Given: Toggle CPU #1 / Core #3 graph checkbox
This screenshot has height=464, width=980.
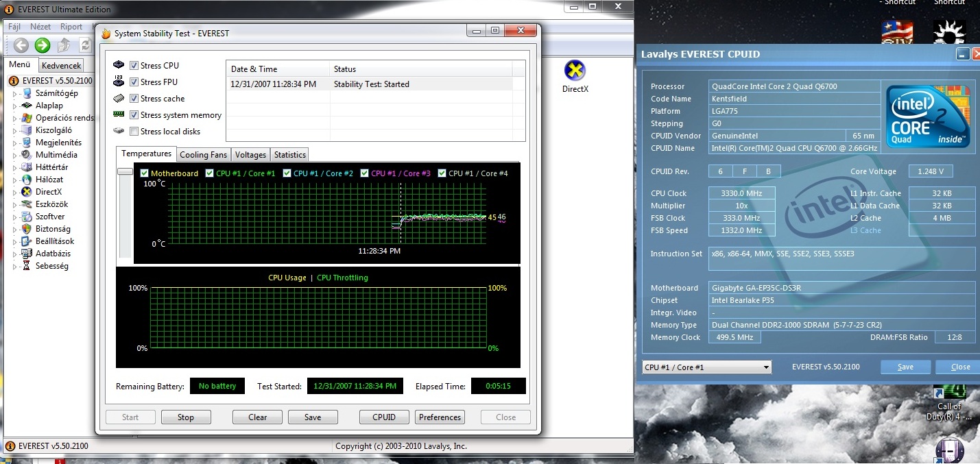Looking at the screenshot, I should coord(364,173).
